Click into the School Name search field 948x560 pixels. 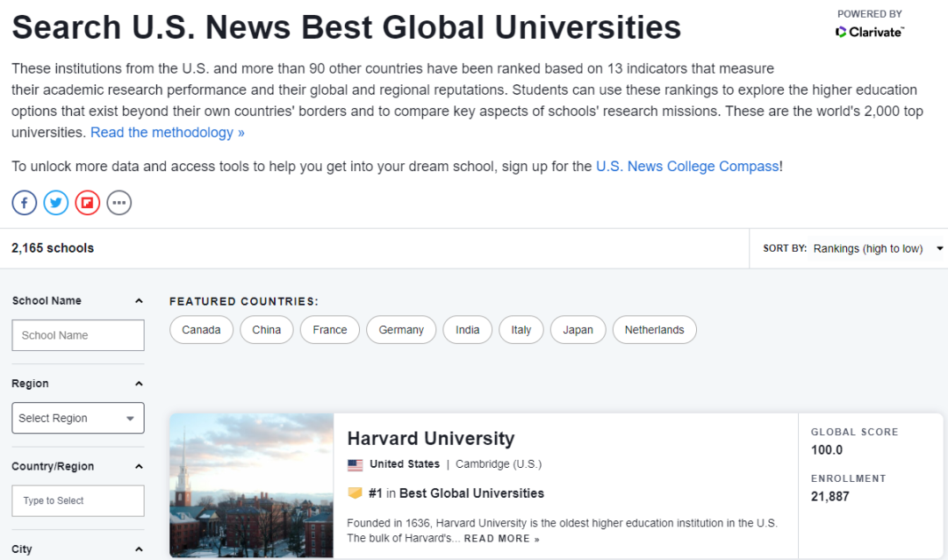(78, 335)
